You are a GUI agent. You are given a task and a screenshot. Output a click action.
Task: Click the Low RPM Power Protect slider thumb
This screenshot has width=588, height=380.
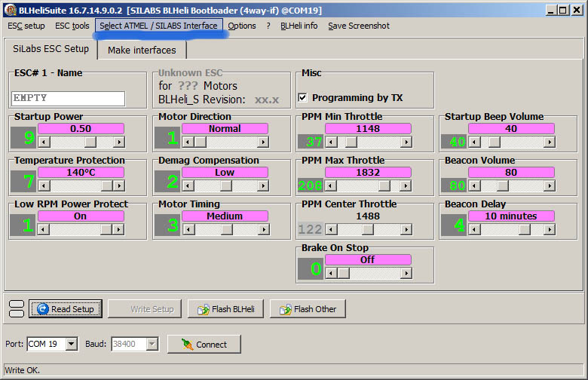tap(106, 229)
